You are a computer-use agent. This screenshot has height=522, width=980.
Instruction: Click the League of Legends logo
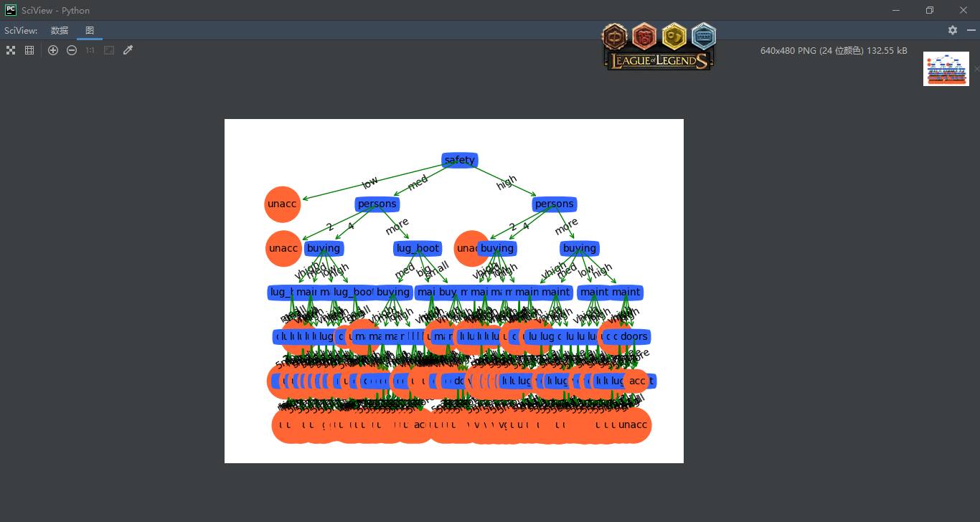[659, 61]
